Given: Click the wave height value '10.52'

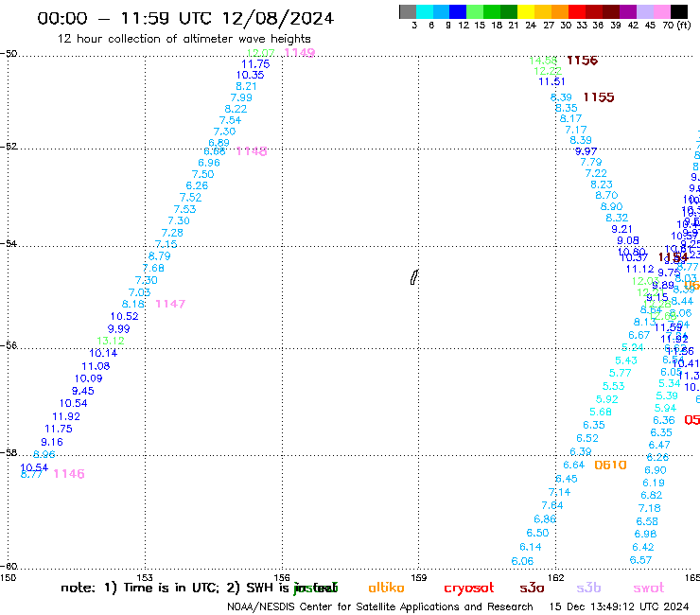Looking at the screenshot, I should point(125,317).
